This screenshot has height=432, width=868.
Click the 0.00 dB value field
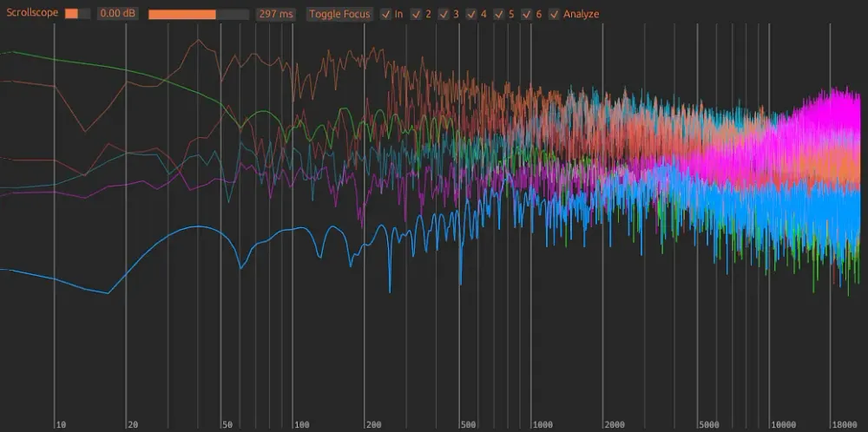[117, 14]
